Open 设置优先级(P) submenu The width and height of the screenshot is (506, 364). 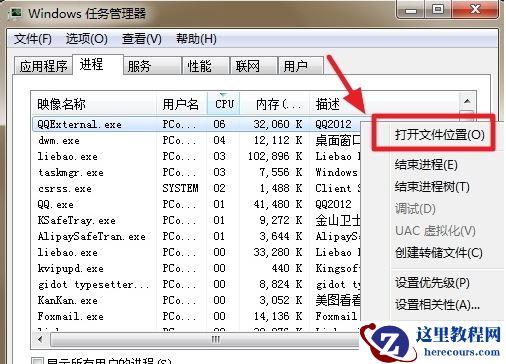point(432,283)
